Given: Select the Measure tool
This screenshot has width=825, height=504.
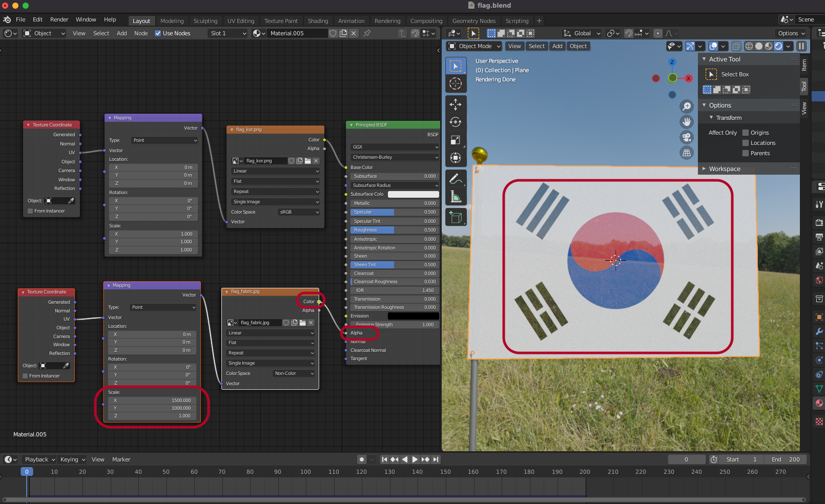Looking at the screenshot, I should pos(456,197).
